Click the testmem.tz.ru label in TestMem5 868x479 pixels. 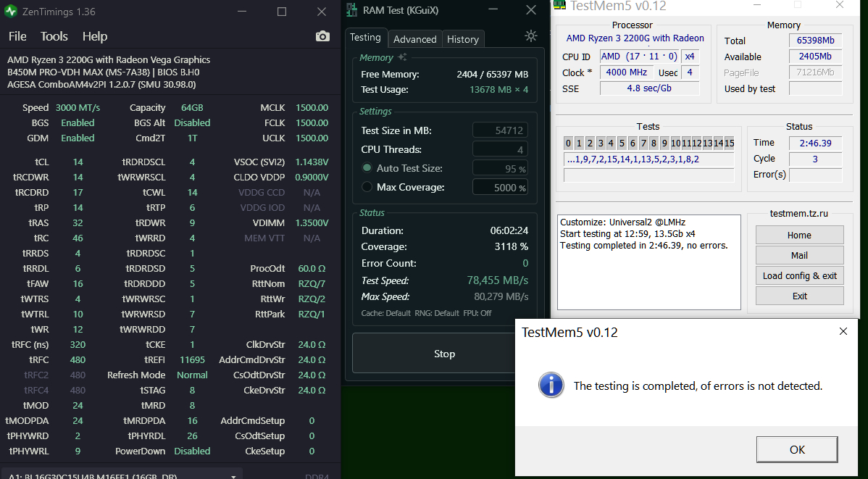coord(798,214)
